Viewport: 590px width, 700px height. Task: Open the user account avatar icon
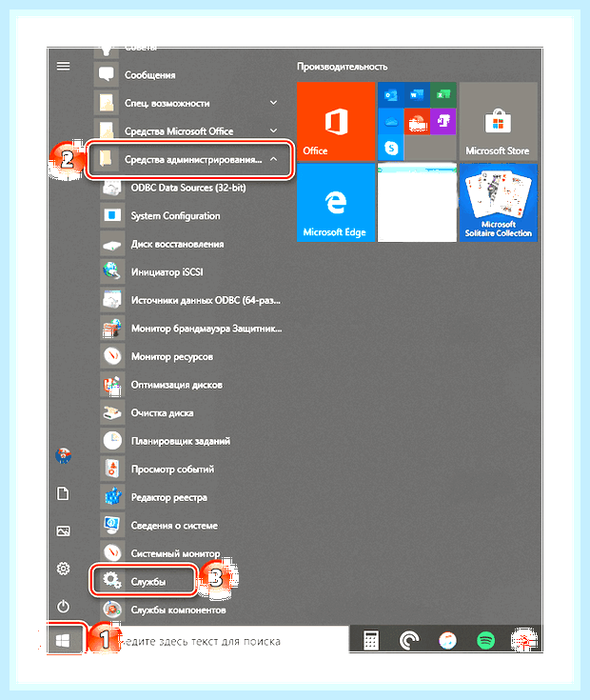point(64,455)
